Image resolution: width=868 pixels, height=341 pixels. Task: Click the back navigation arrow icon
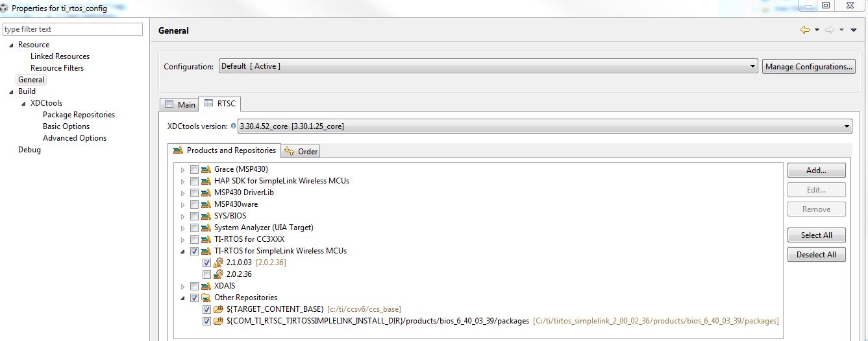tap(805, 30)
